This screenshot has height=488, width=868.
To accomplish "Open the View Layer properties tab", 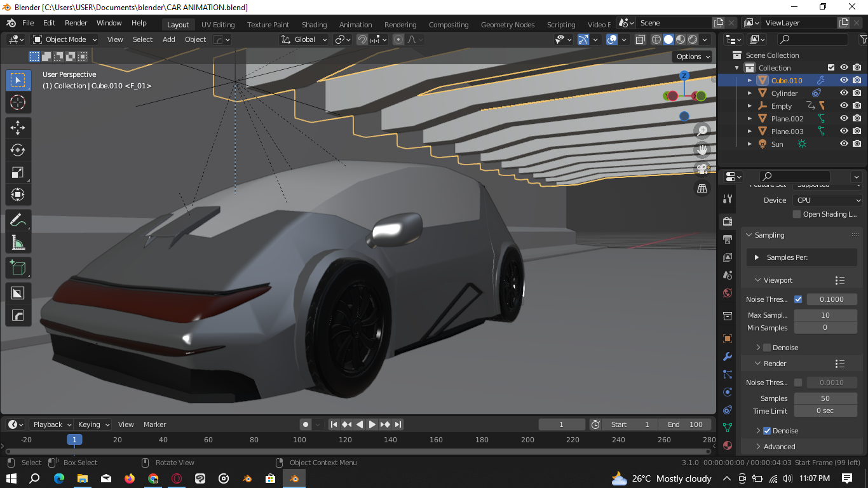I will pos(728,257).
